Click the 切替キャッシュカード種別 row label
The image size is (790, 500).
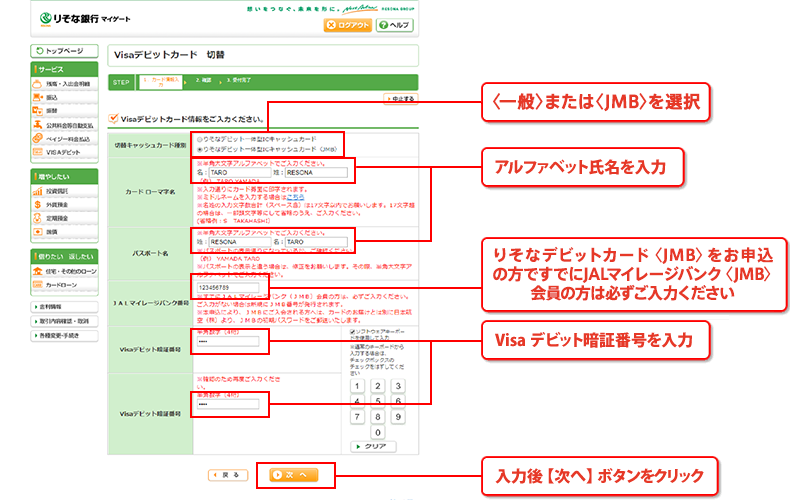click(x=150, y=145)
